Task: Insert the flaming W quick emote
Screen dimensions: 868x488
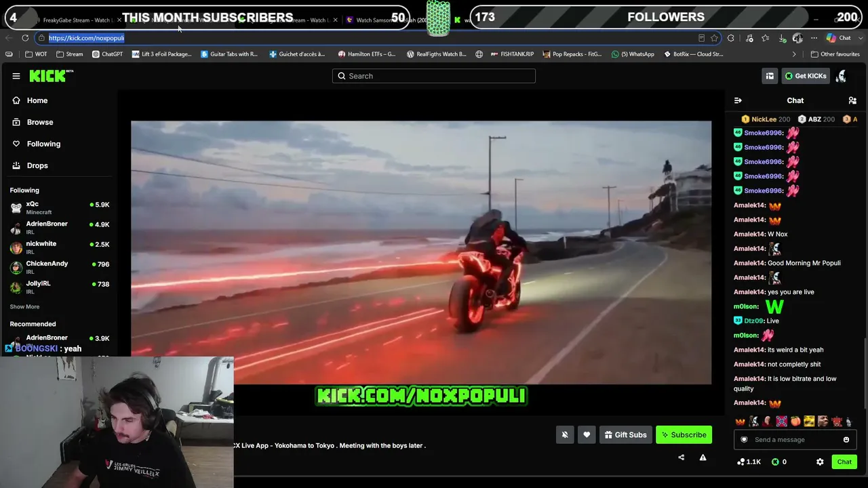Action: coord(740,422)
